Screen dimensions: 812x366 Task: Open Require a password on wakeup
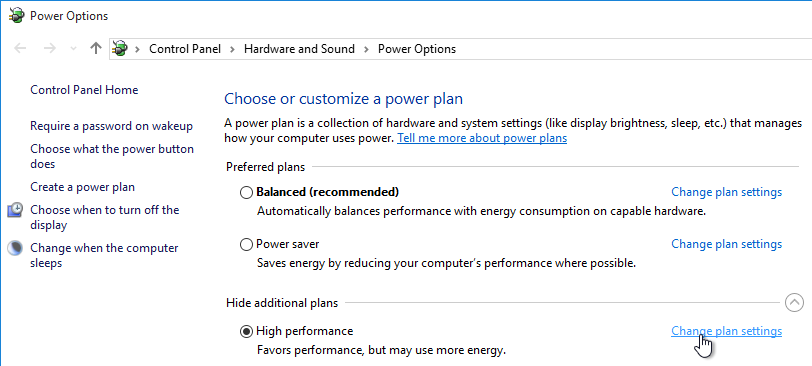(111, 126)
